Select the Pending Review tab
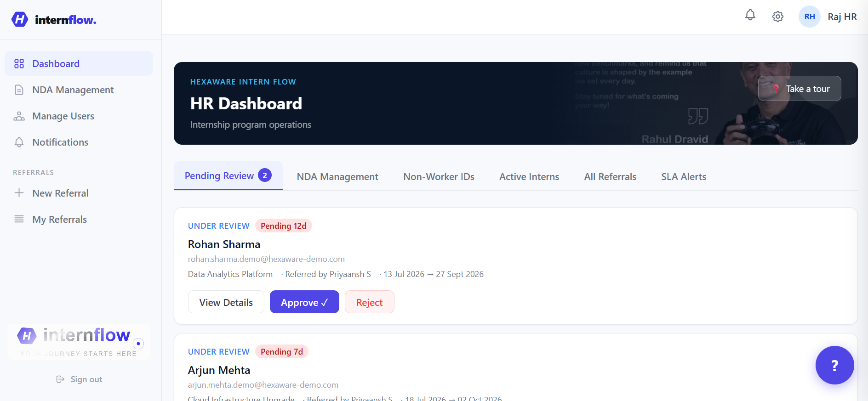Screen dimensions: 868x401 pos(228,176)
